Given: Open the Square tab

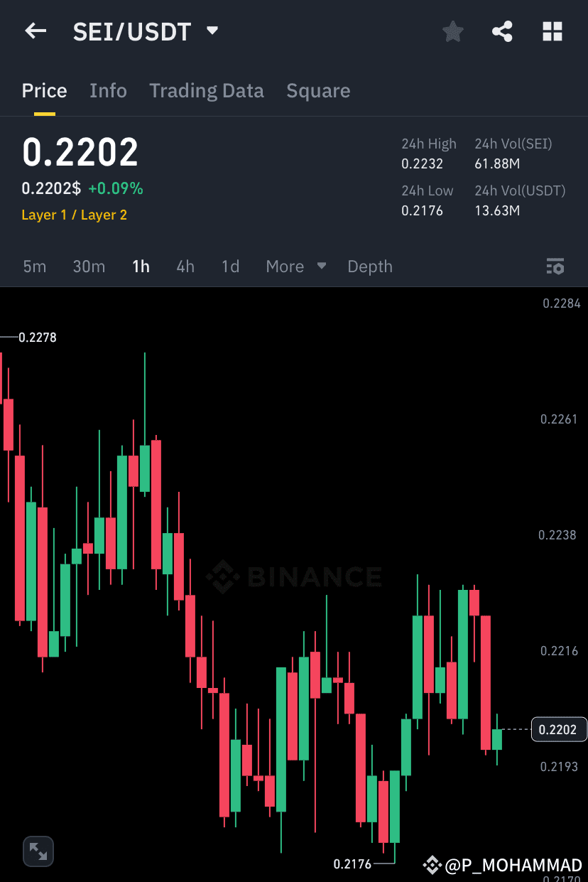Looking at the screenshot, I should click(x=318, y=91).
